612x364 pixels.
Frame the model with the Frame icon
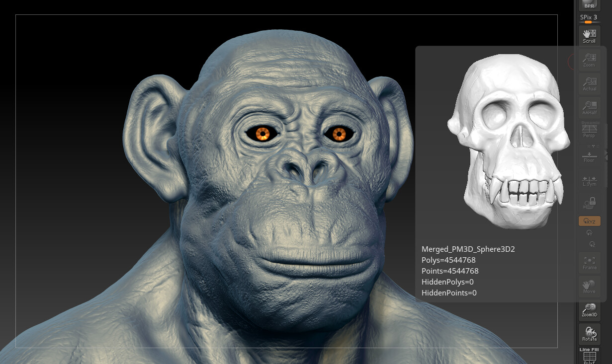pos(589,262)
